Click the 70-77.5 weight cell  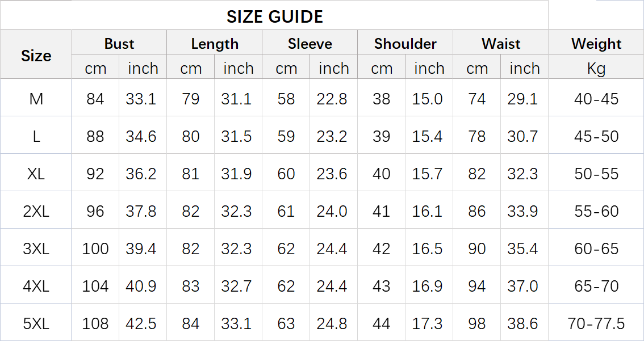[x=596, y=324]
